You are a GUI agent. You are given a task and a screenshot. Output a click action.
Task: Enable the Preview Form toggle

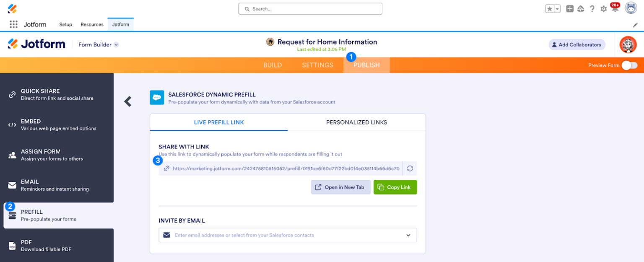coord(628,65)
